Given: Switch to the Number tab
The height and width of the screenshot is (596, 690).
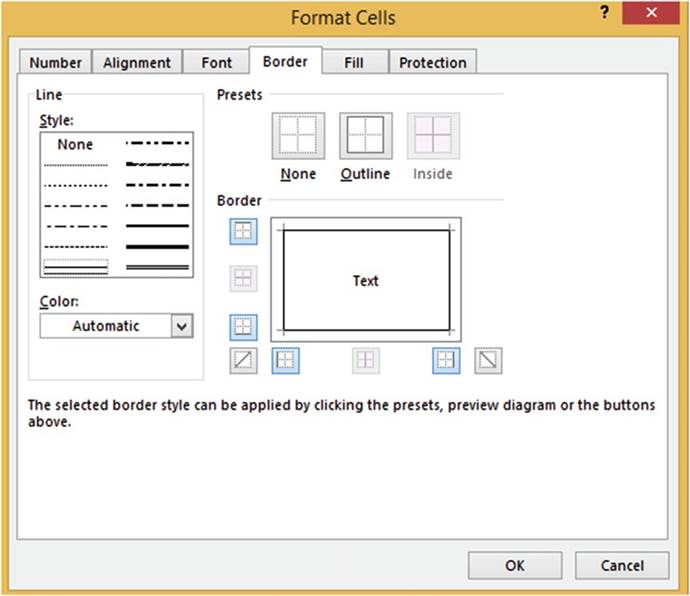Looking at the screenshot, I should (56, 62).
